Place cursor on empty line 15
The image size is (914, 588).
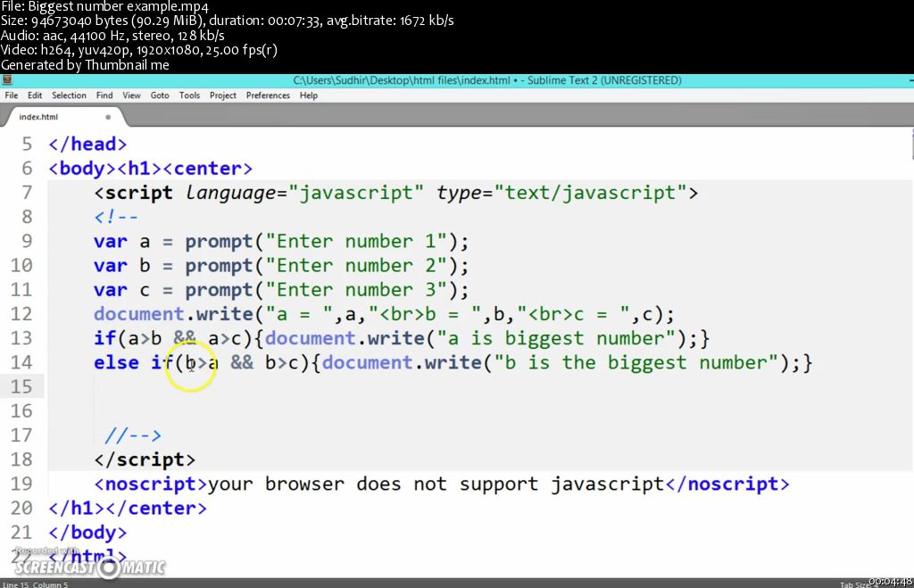[478, 387]
